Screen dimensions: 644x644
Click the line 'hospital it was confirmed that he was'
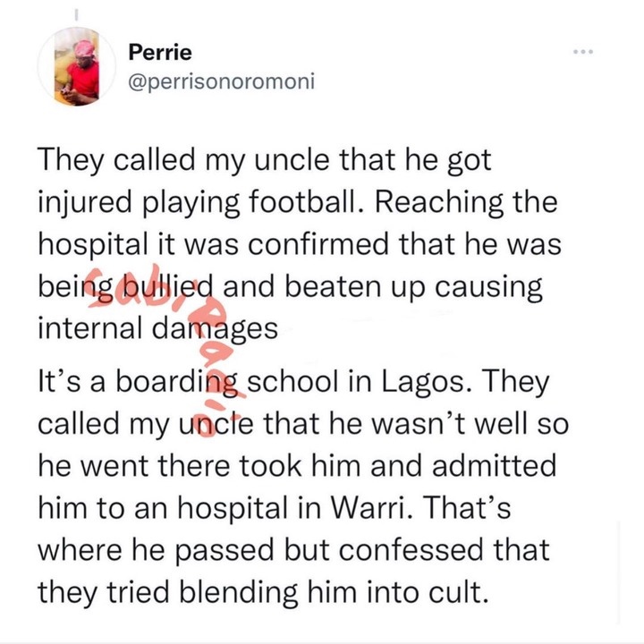point(300,245)
